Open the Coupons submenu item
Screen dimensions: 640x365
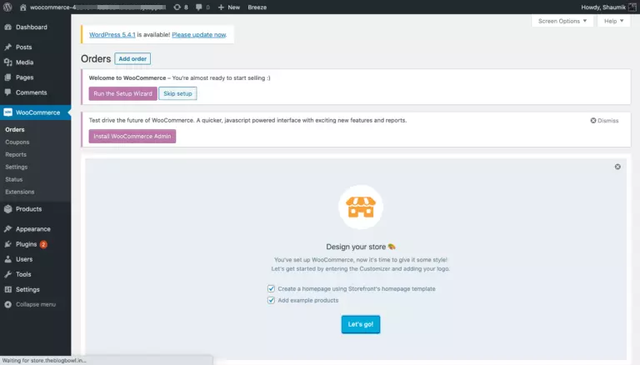(17, 142)
